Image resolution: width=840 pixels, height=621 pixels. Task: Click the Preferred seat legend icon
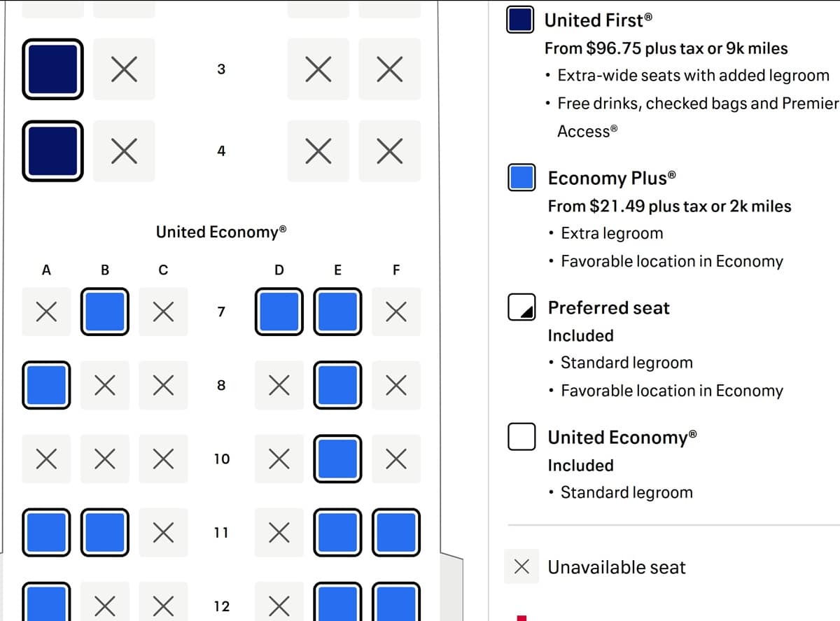point(521,307)
